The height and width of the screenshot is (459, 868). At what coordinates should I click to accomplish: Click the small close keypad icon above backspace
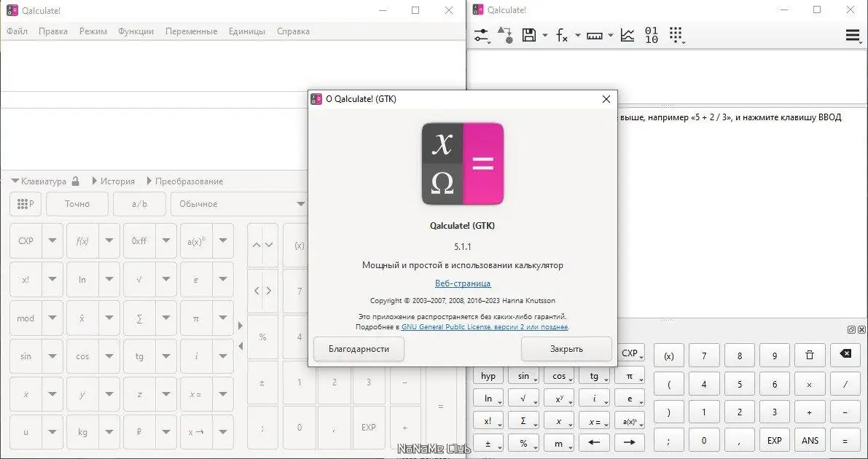861,329
